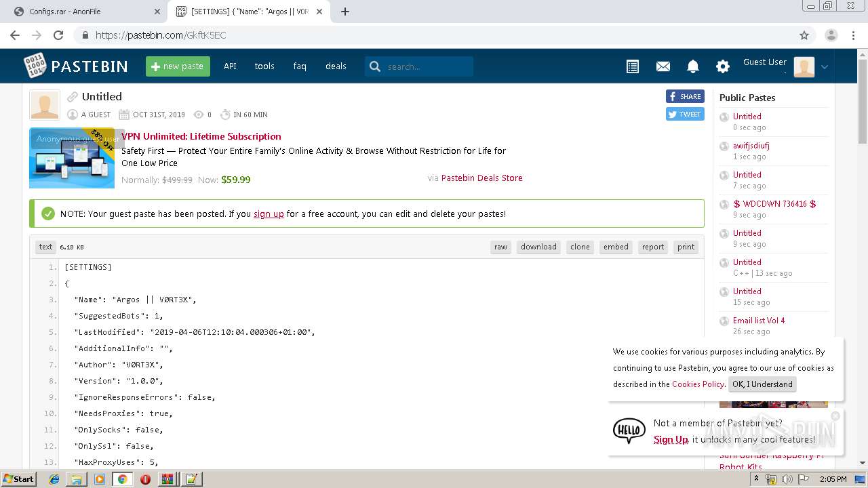The width and height of the screenshot is (868, 488).
Task: Report this paste
Action: click(653, 247)
